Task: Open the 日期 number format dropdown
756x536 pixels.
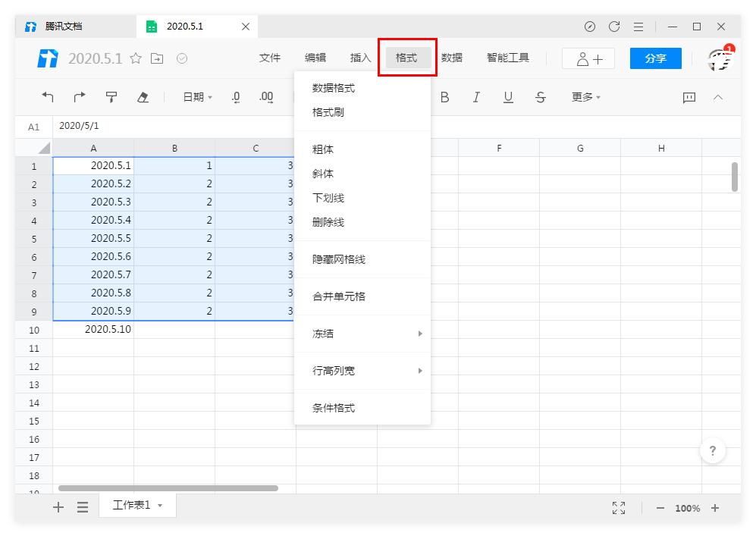Action: (x=196, y=97)
